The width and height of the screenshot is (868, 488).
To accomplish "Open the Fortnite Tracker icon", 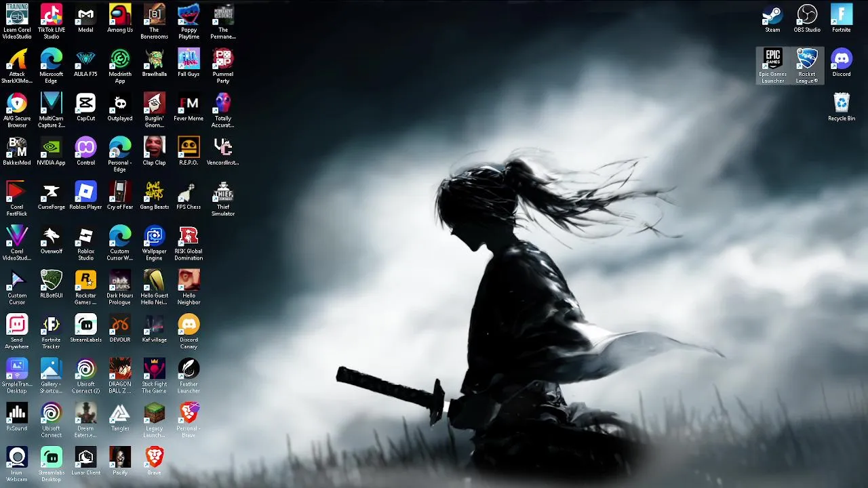I will click(52, 325).
